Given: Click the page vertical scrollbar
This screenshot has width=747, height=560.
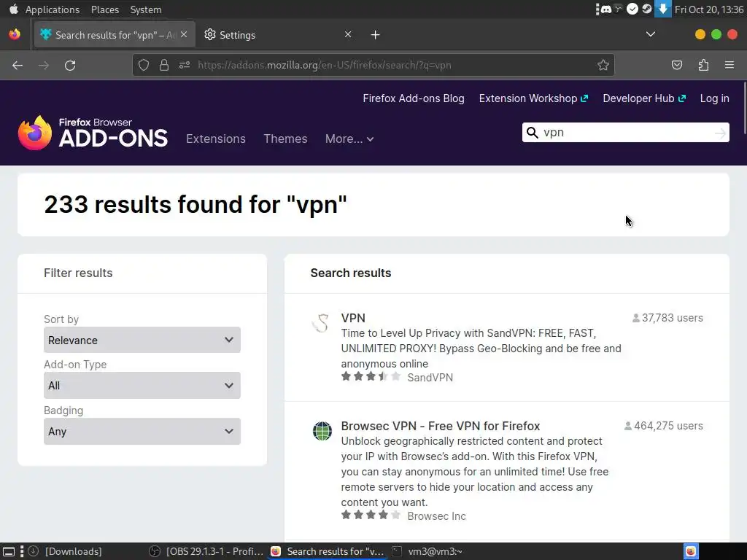Looking at the screenshot, I should coord(744,109).
